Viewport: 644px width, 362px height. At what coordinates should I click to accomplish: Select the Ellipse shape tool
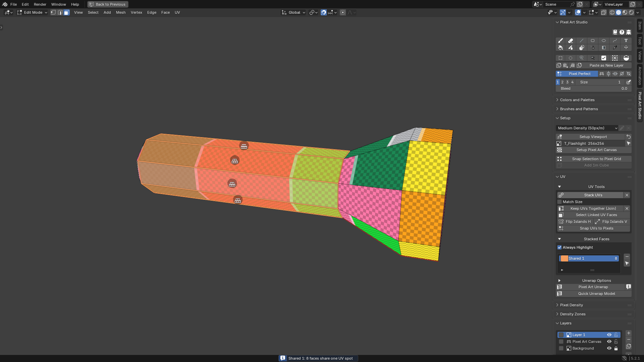point(604,41)
